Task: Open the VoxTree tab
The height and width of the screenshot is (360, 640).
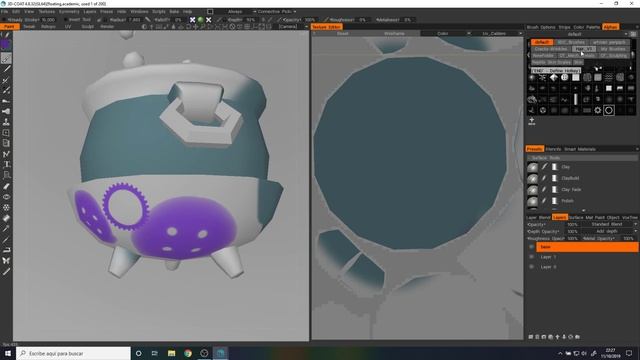Action: [629, 218]
